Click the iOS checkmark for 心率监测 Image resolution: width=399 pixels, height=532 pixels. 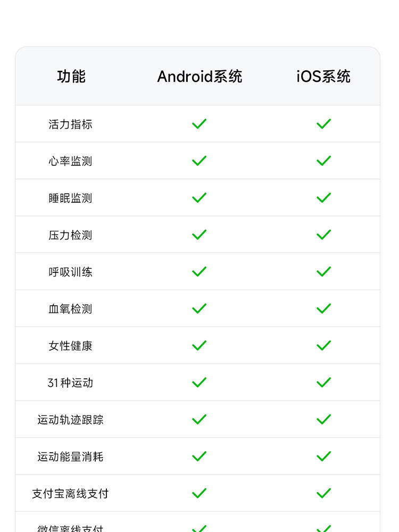pos(323,161)
